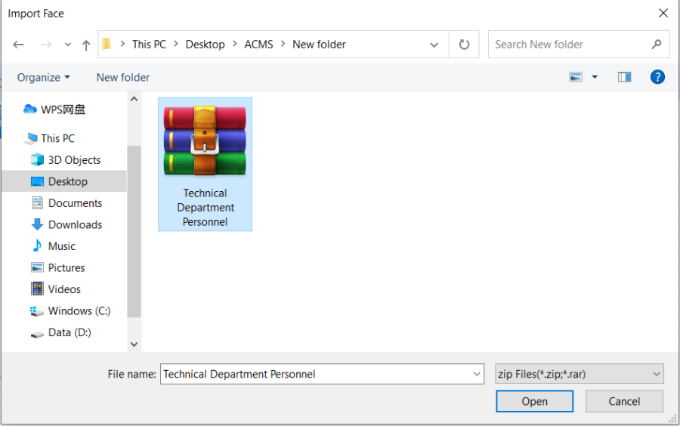680x426 pixels.
Task: Click the New folder toolbar button
Action: click(x=123, y=77)
